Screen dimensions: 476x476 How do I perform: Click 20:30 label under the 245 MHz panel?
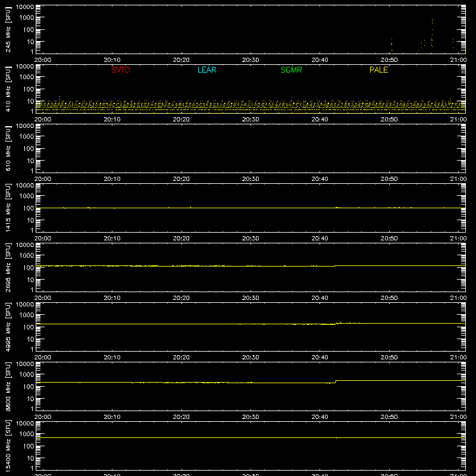[250, 60]
